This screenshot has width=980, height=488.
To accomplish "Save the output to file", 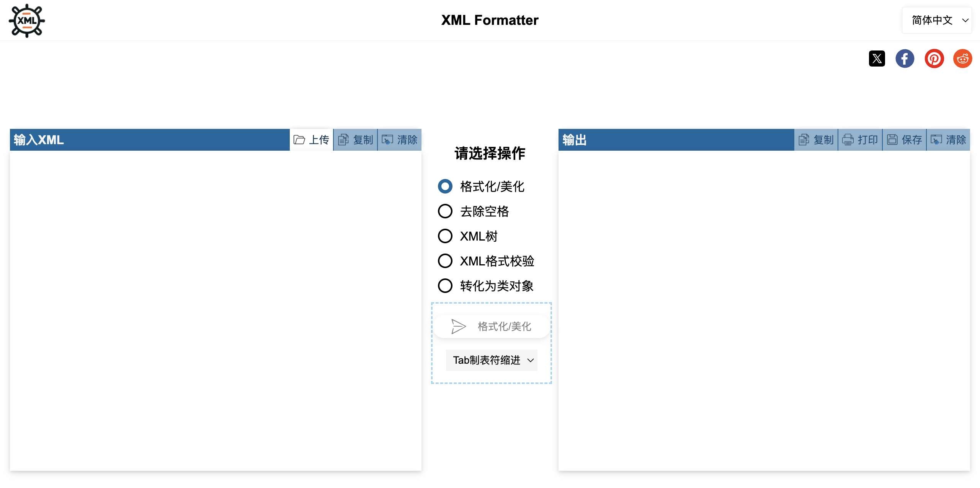I will (904, 140).
